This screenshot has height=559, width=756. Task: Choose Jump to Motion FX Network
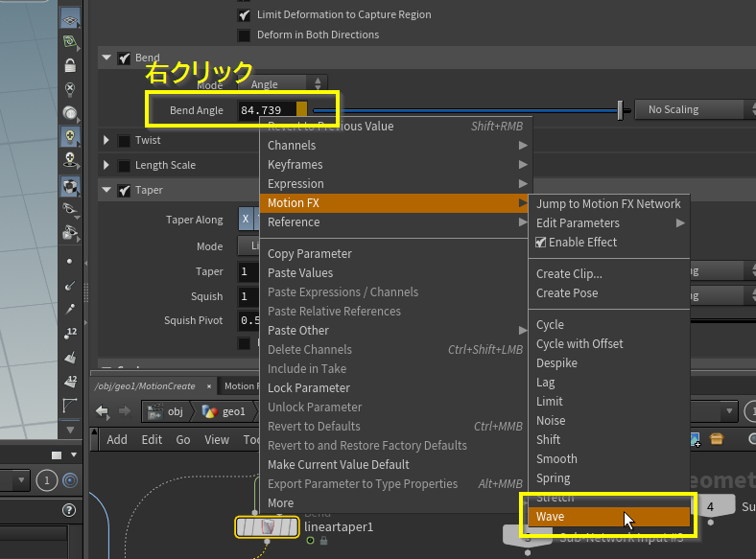(609, 204)
